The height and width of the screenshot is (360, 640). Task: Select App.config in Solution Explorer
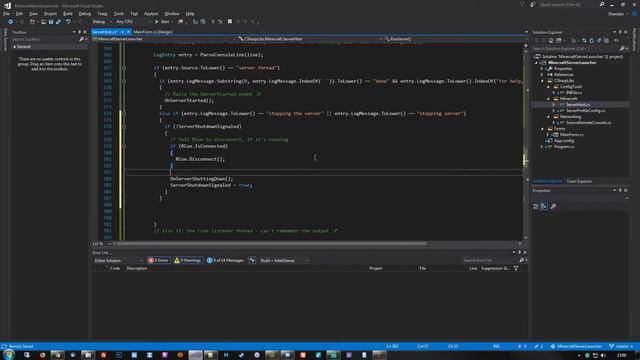coord(564,140)
